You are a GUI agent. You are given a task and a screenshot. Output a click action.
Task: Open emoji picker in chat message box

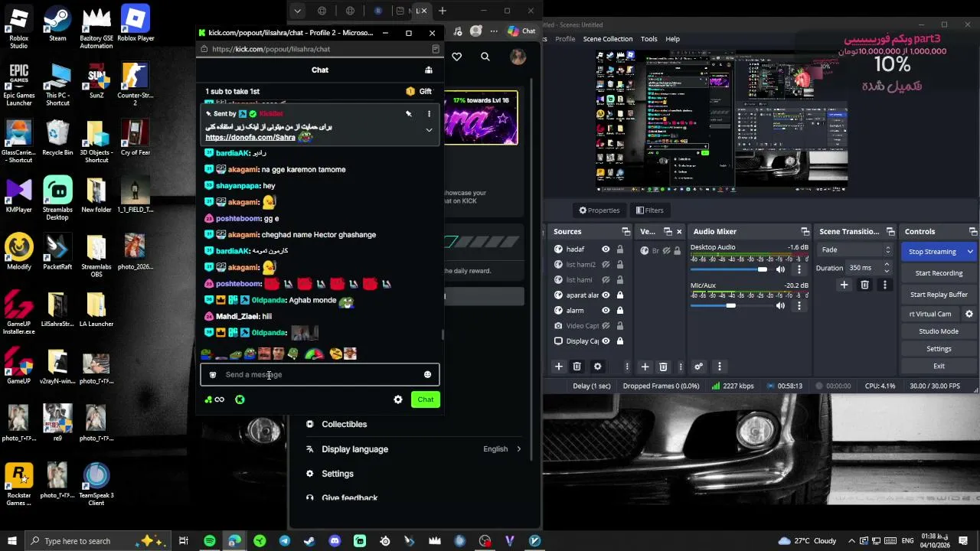pyautogui.click(x=427, y=375)
